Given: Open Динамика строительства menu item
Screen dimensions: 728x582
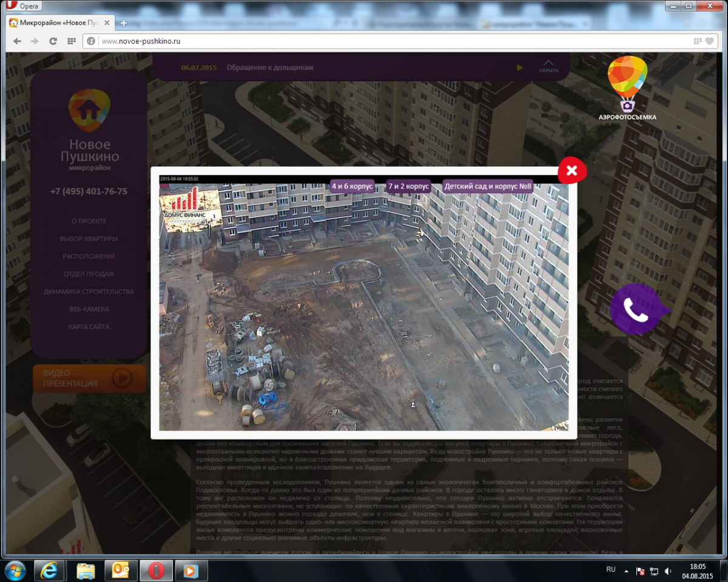Looking at the screenshot, I should pyautogui.click(x=89, y=292).
